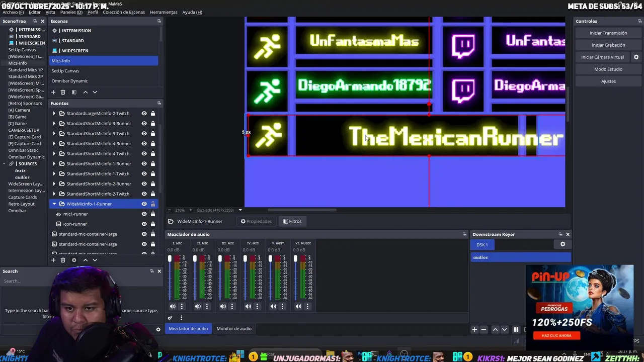The height and width of the screenshot is (362, 644).
Task: Open the preview scaling dropdown arrow
Action: point(240,210)
